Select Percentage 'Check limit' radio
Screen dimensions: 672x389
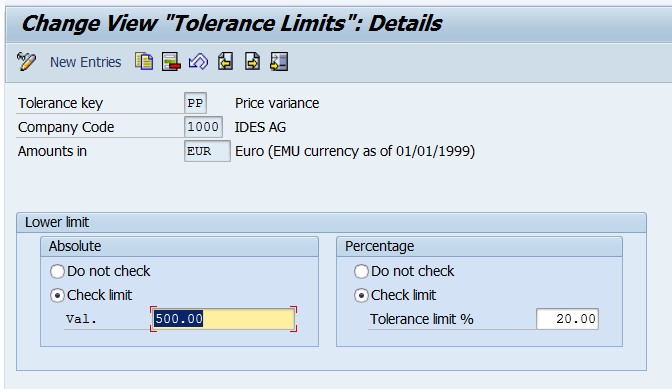pyautogui.click(x=361, y=295)
